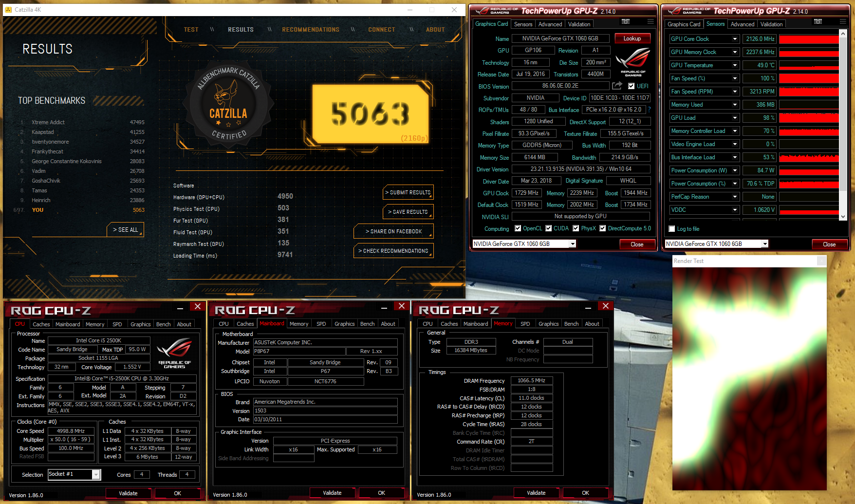The height and width of the screenshot is (504, 855).
Task: Open the ABOUT tab in Catzilla
Action: (x=435, y=30)
